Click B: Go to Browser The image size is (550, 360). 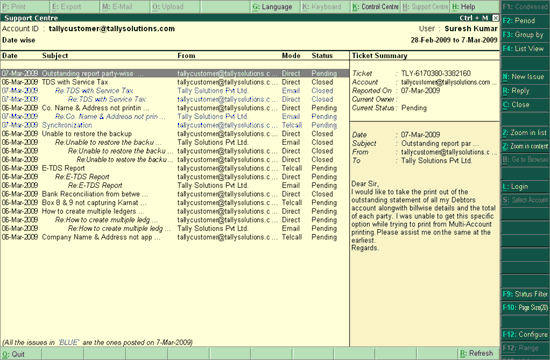coord(525,160)
